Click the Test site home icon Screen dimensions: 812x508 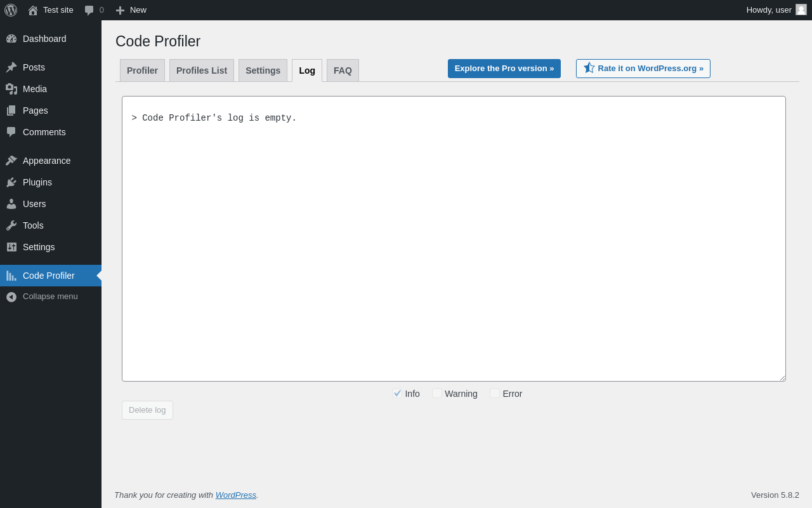[x=33, y=10]
